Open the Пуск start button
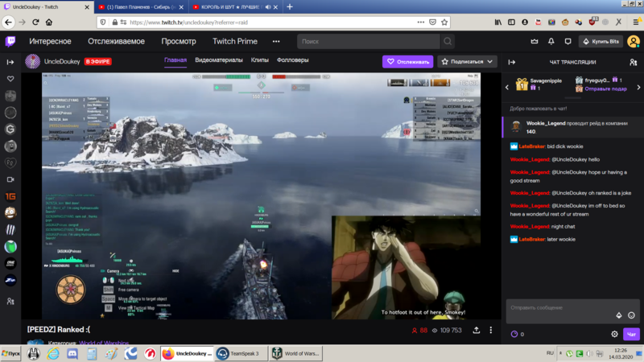 click(x=11, y=353)
